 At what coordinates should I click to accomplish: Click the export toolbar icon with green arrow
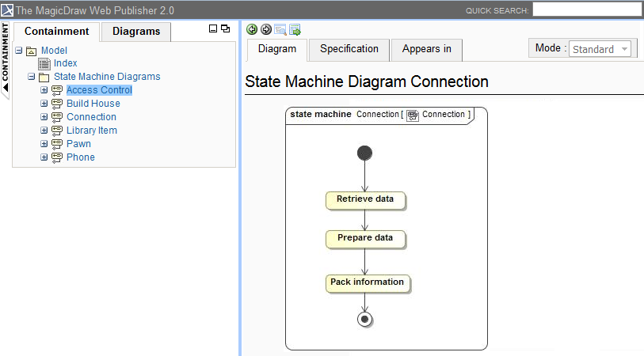(295, 29)
